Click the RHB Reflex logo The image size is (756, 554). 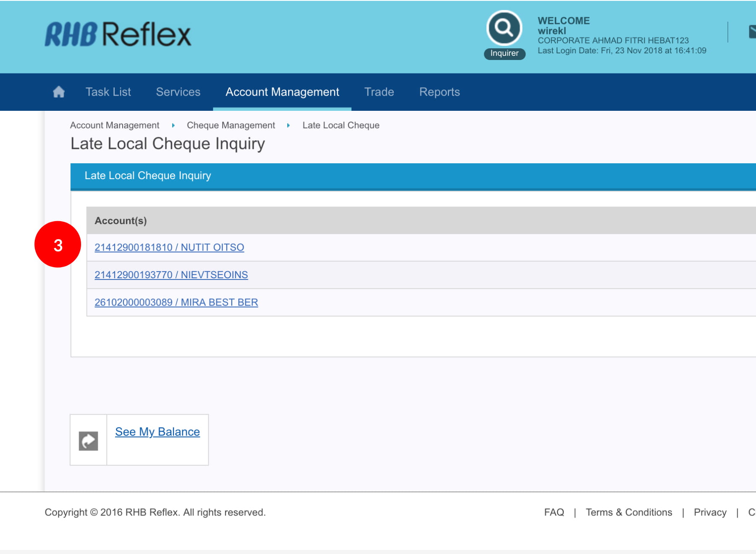(118, 34)
